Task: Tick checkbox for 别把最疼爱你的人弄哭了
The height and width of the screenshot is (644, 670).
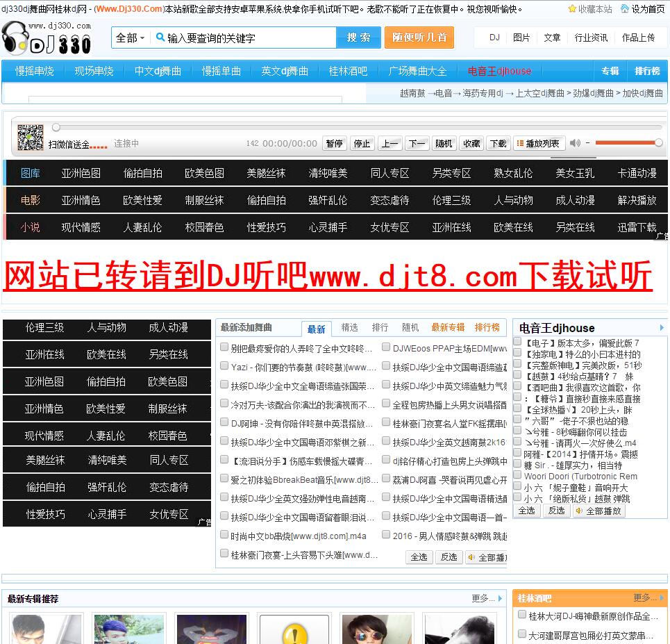Action: [x=224, y=347]
